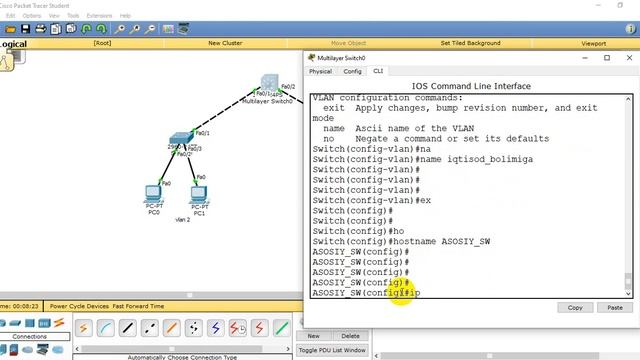Select the copper cross-over dashed cable
640x360 pixels.
(150, 328)
